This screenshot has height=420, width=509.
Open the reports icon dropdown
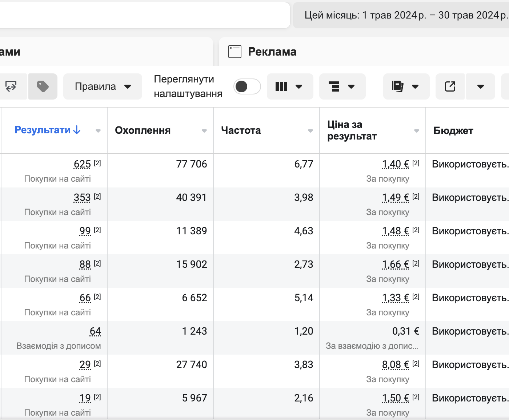(x=406, y=86)
